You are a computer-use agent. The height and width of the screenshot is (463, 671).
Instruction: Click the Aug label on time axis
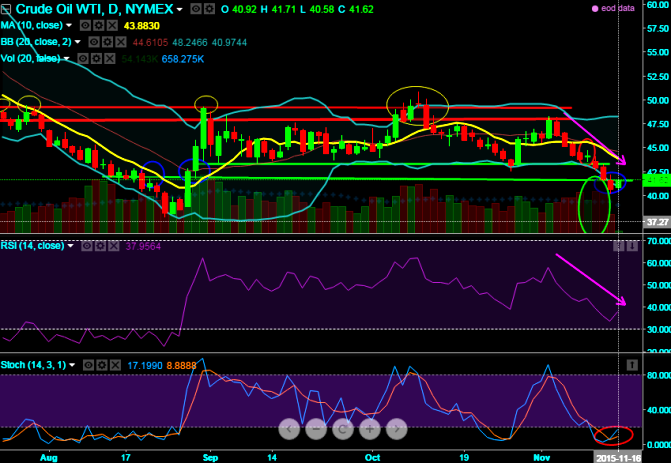[49, 458]
